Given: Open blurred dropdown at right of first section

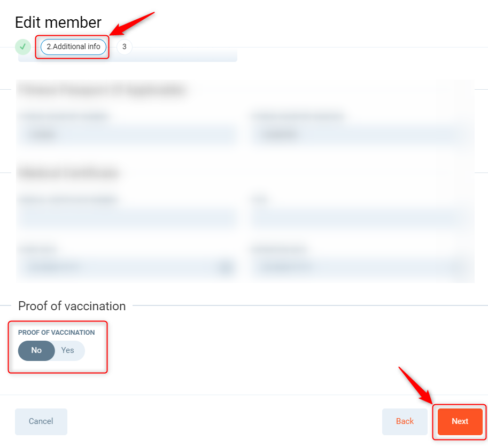Looking at the screenshot, I should (361, 135).
